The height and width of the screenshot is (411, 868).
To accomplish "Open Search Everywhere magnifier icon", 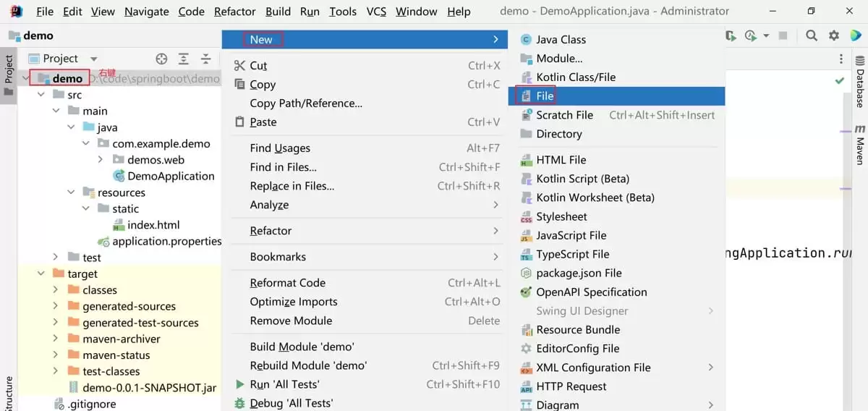I will click(x=812, y=35).
